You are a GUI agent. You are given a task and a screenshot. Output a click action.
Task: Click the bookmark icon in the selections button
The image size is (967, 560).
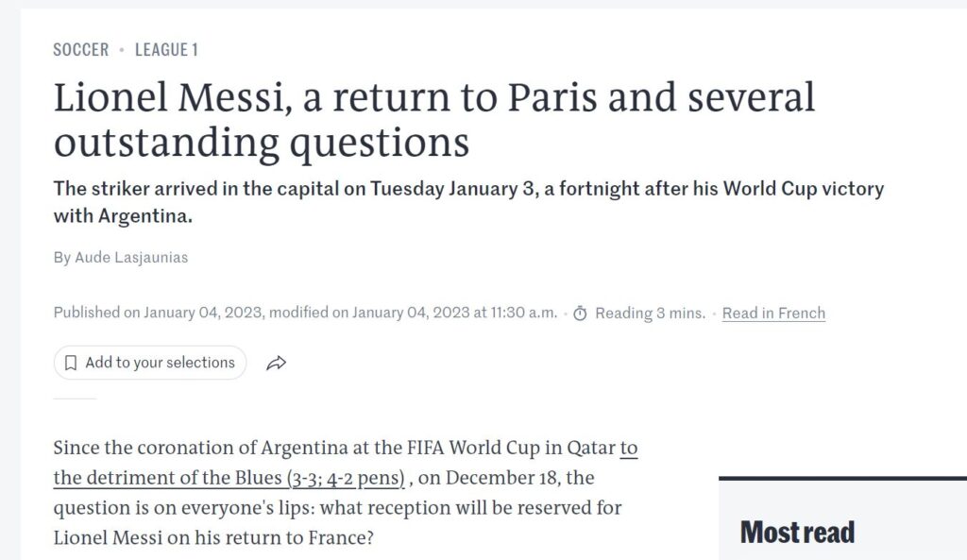(71, 363)
